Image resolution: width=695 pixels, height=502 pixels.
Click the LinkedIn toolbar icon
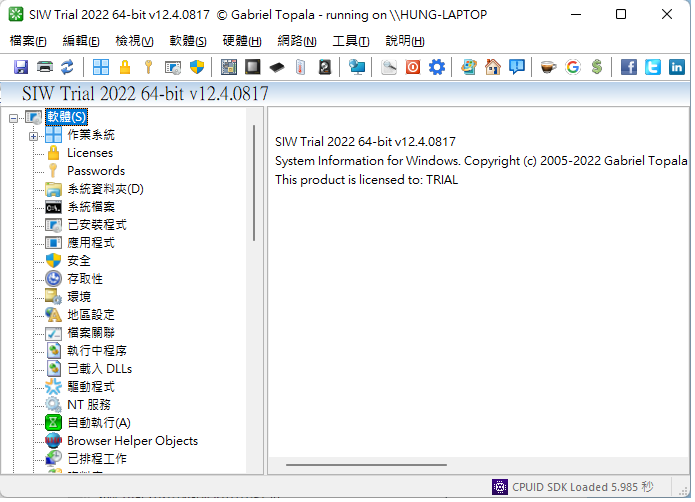pyautogui.click(x=677, y=67)
